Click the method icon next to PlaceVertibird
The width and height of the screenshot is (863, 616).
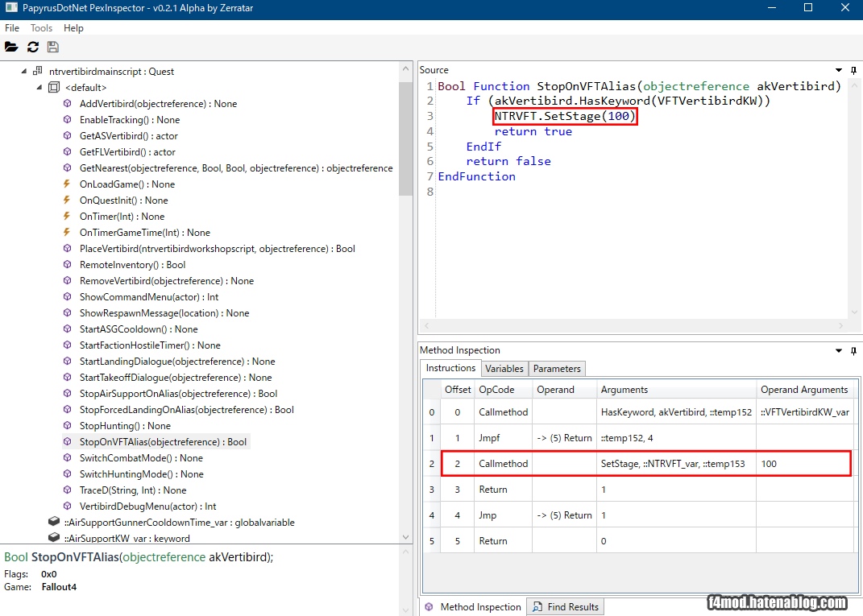pyautogui.click(x=67, y=248)
